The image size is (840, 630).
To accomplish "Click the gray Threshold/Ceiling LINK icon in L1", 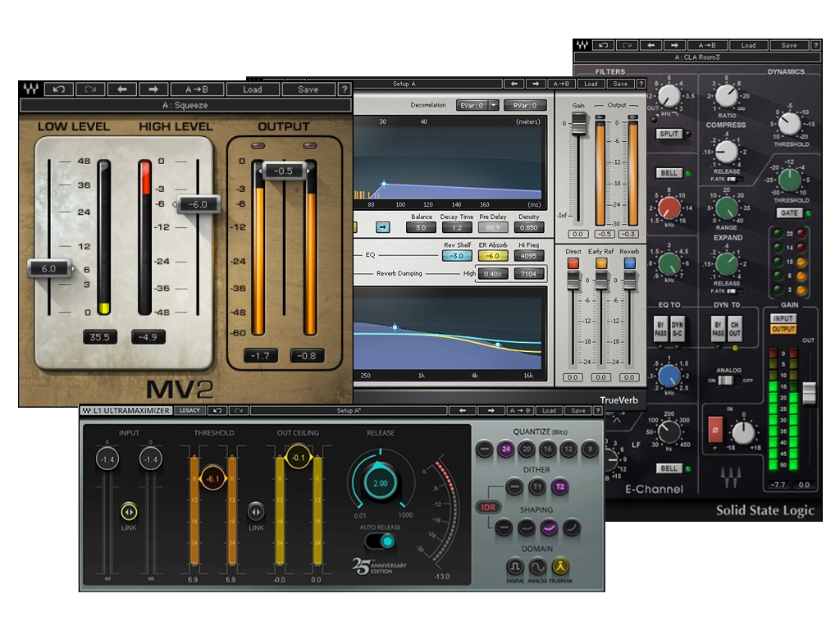I will 256,512.
